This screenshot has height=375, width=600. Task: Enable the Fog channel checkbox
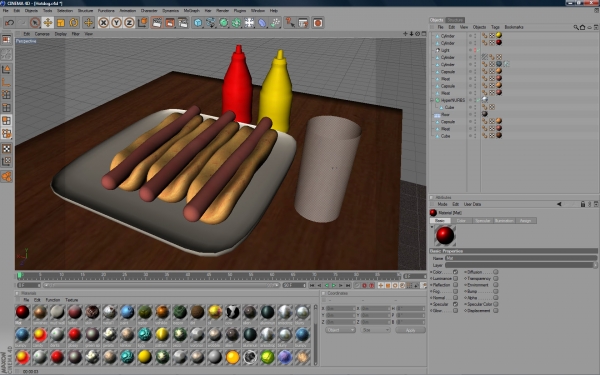(x=455, y=291)
